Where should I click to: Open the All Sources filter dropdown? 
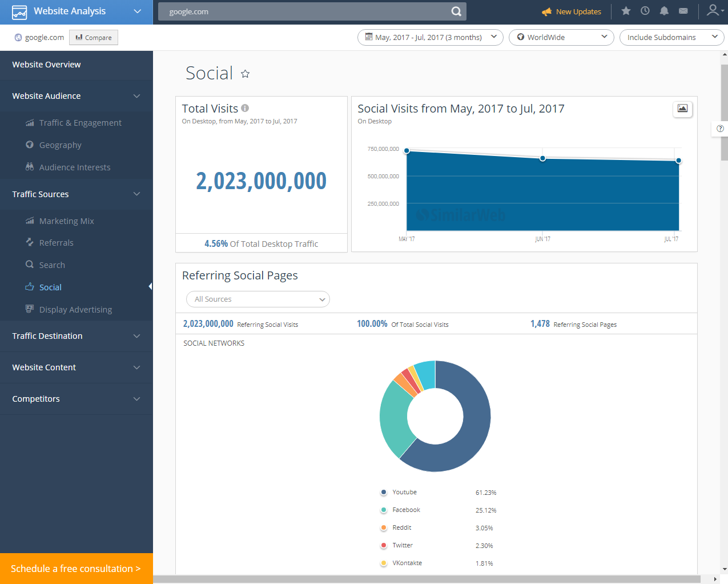click(x=258, y=299)
